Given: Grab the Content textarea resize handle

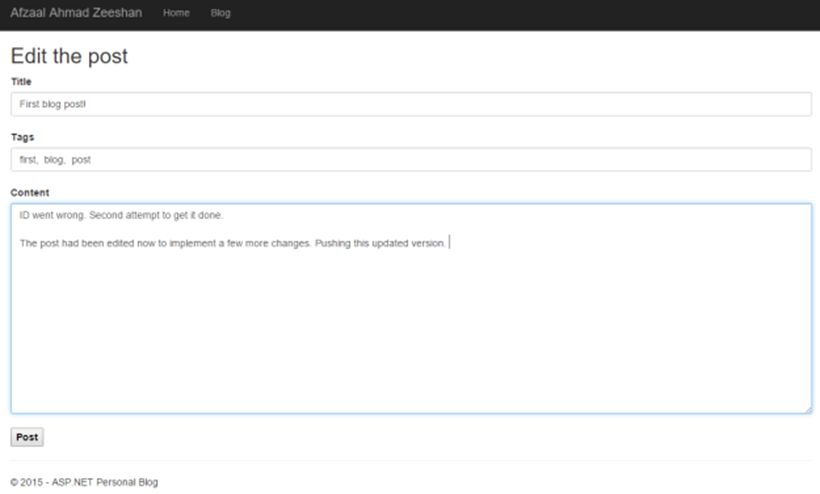Looking at the screenshot, I should tap(807, 408).
